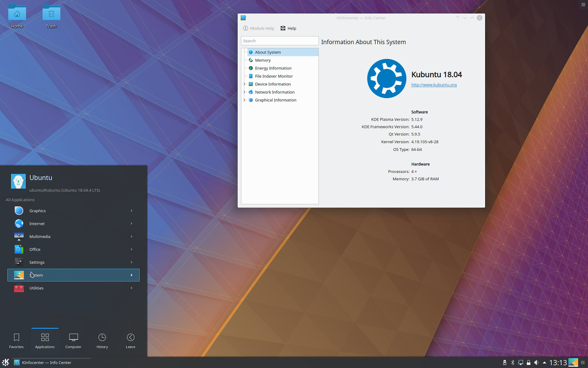This screenshot has height=368, width=588.
Task: Select Energy Information module
Action: pyautogui.click(x=273, y=68)
